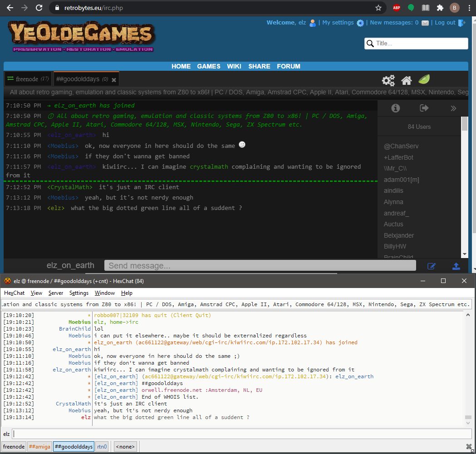The height and width of the screenshot is (454, 476).
Task: Click the CrystalMath nick in KiwiIRC chat
Action: (x=70, y=187)
